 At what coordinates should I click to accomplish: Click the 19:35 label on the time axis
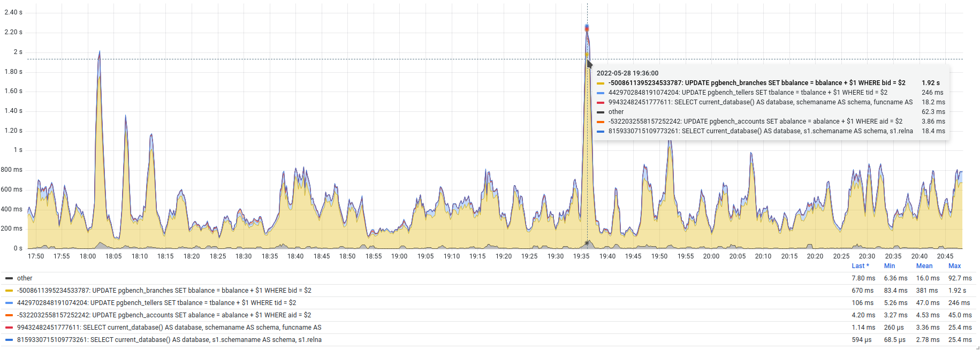coord(581,256)
